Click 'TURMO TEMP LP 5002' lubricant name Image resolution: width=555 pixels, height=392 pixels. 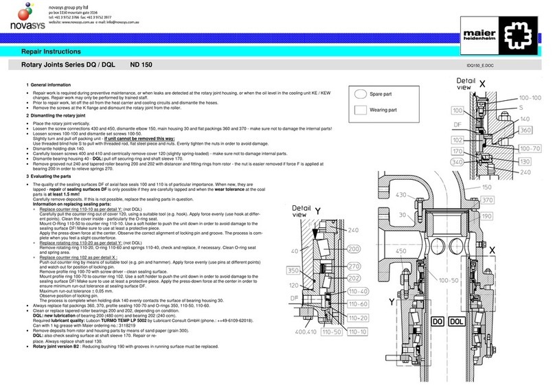pyautogui.click(x=124, y=321)
